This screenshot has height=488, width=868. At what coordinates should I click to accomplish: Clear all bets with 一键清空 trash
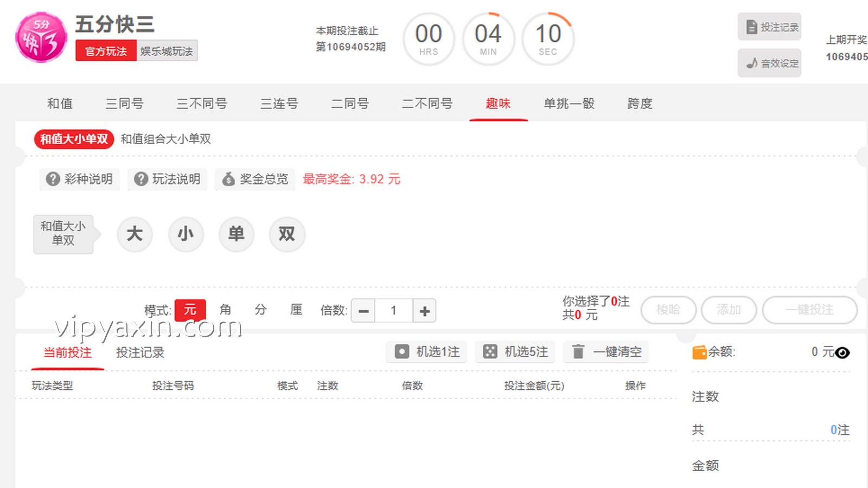[606, 352]
